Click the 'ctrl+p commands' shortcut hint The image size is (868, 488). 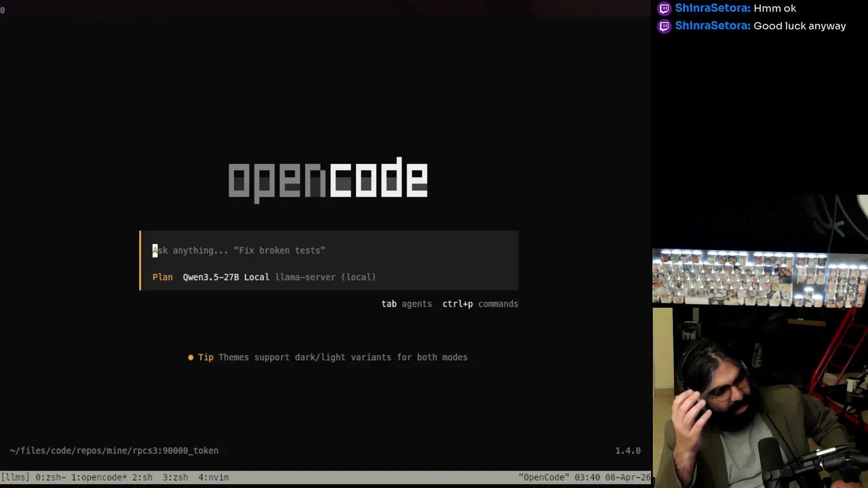pos(480,304)
